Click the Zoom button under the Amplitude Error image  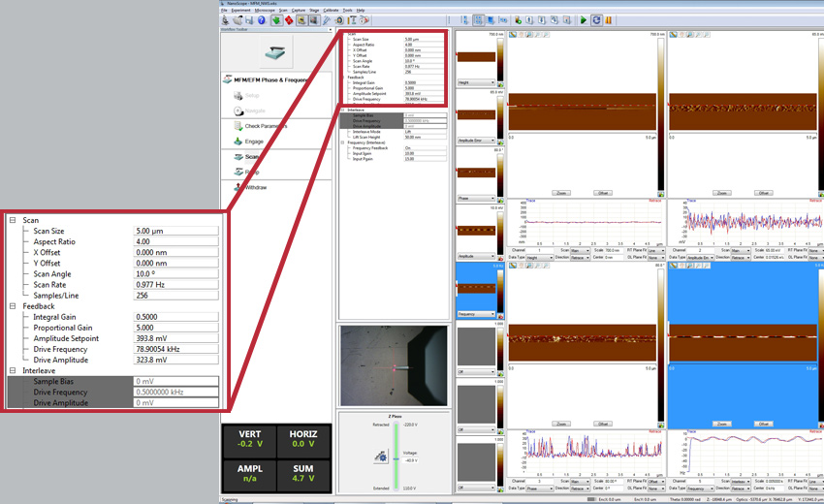click(722, 193)
